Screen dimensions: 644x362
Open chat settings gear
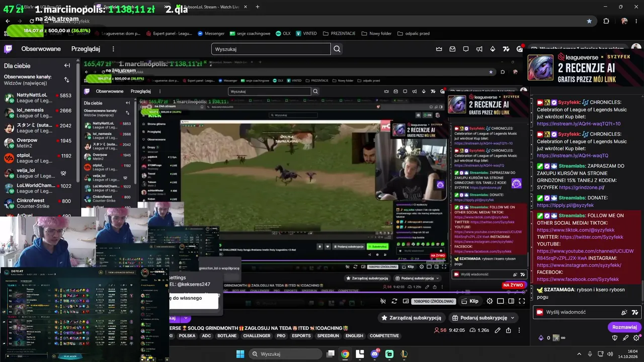[x=636, y=338]
